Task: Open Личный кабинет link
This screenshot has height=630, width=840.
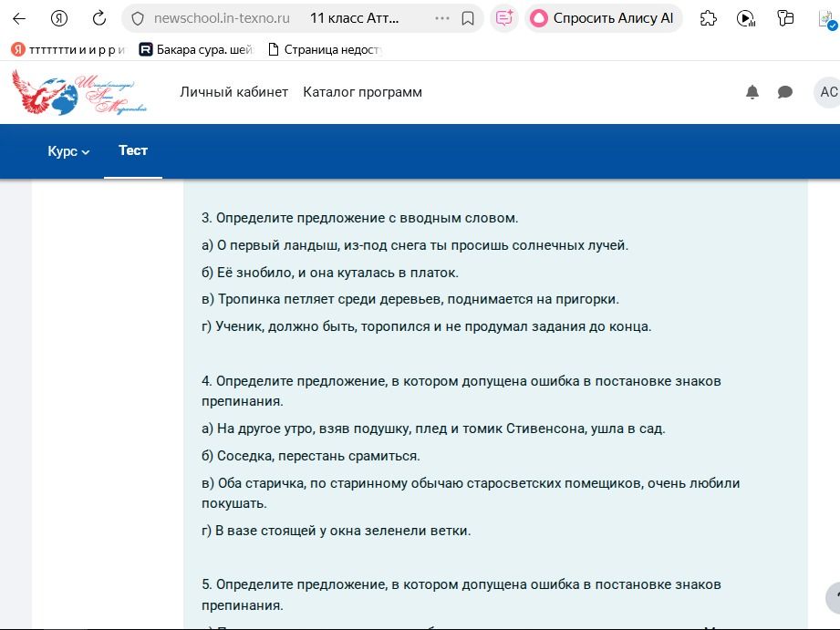Action: (x=234, y=92)
